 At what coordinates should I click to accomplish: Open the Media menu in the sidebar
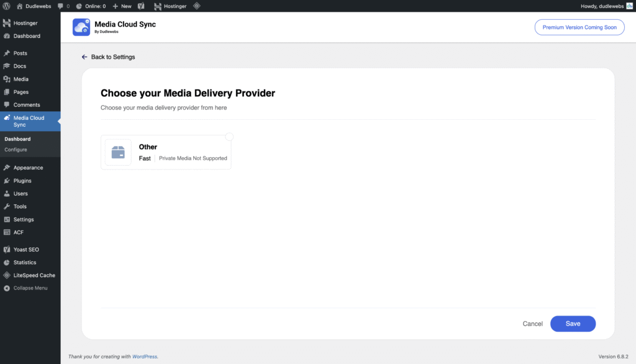(x=20, y=79)
